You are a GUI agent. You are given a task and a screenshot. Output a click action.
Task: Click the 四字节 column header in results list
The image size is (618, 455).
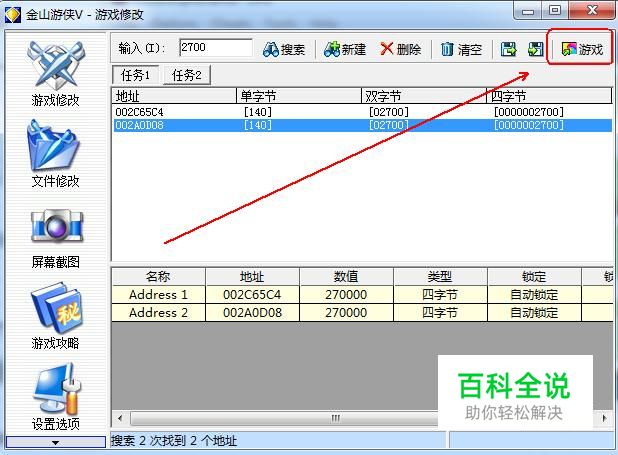[549, 96]
